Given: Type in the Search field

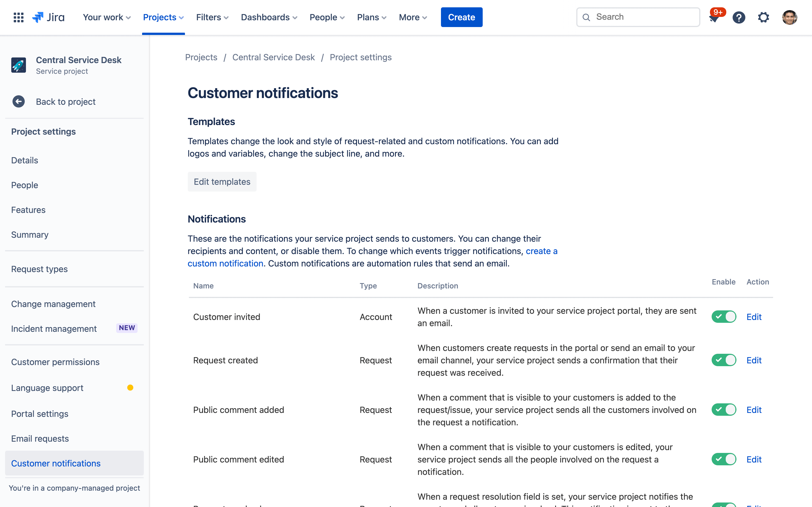Looking at the screenshot, I should pos(644,17).
